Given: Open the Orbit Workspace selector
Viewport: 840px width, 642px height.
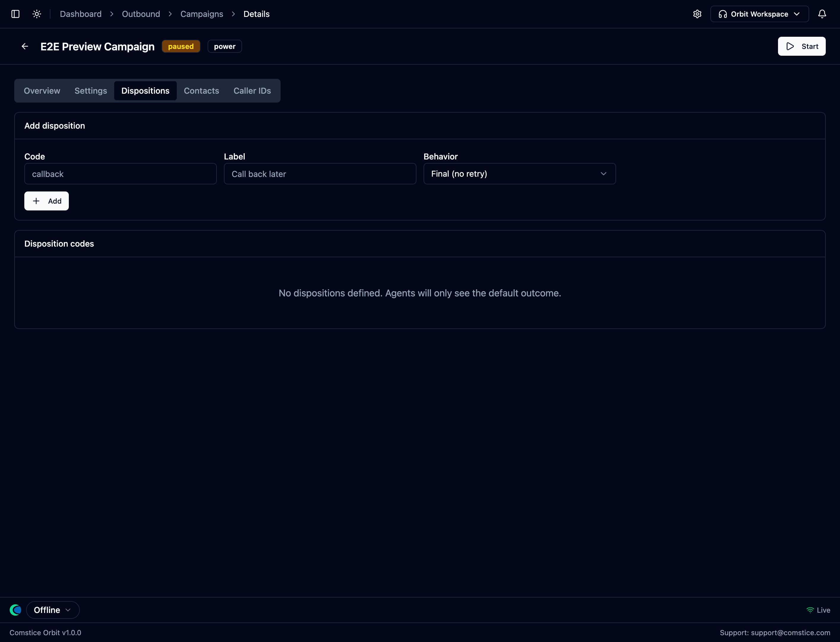Looking at the screenshot, I should [759, 14].
